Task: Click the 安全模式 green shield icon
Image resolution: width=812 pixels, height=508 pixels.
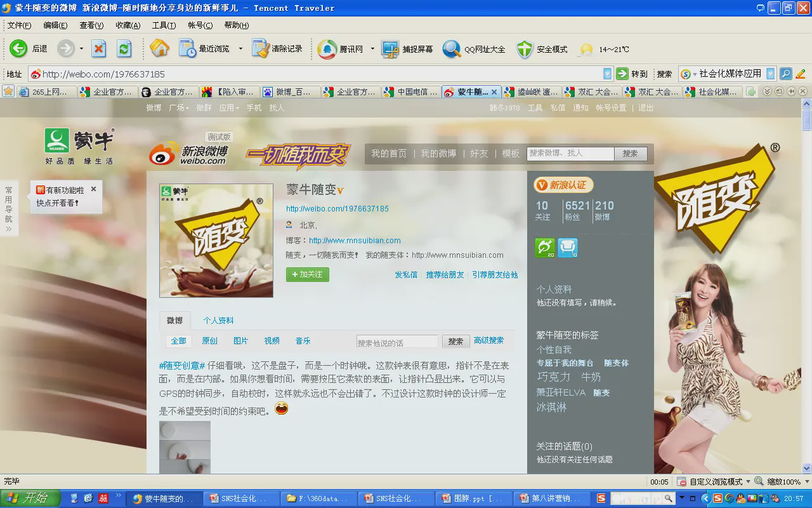Action: (525, 49)
